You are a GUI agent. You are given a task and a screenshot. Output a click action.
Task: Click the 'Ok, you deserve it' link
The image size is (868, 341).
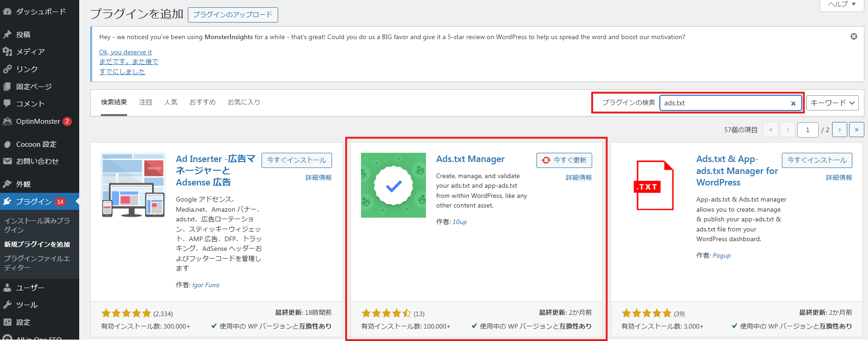point(125,52)
